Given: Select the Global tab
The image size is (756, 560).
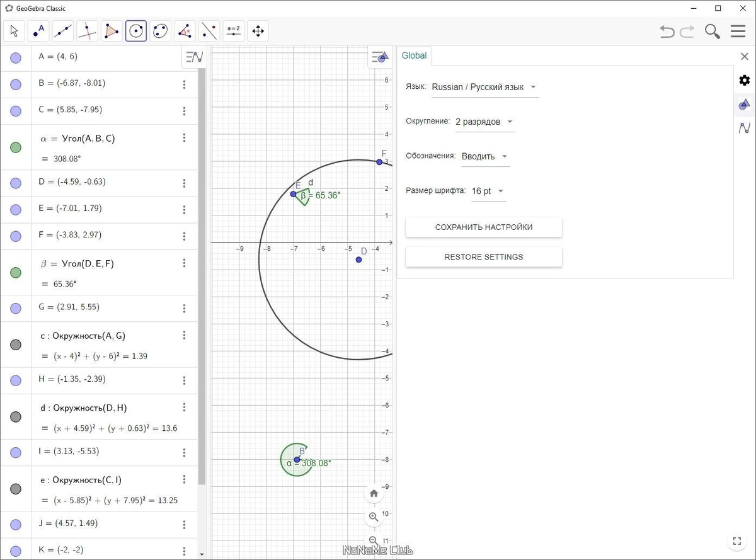Looking at the screenshot, I should pyautogui.click(x=414, y=55).
